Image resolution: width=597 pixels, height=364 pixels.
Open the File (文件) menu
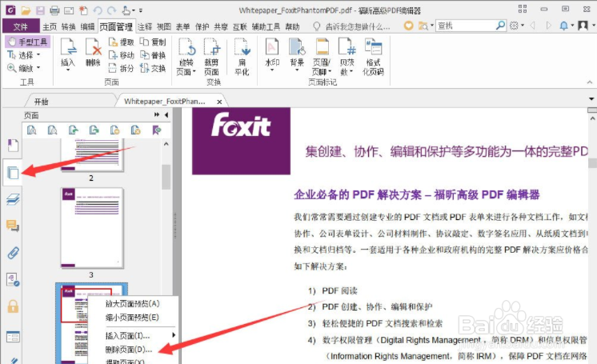21,26
